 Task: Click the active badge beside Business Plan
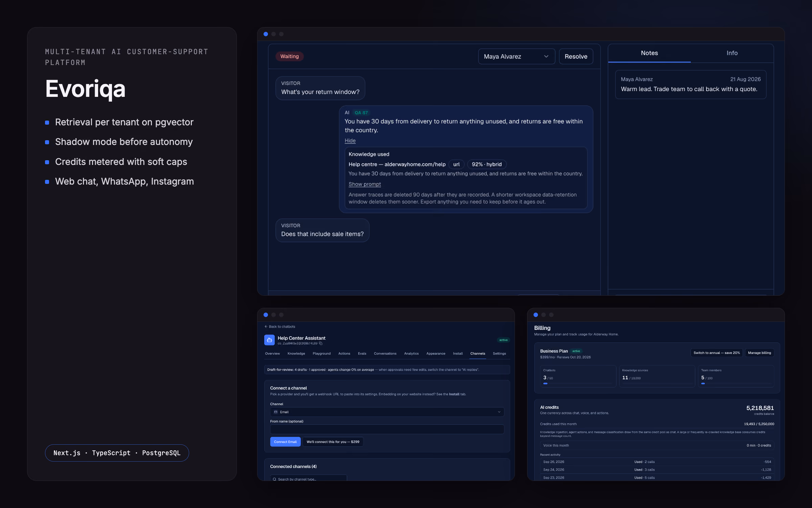coord(576,351)
